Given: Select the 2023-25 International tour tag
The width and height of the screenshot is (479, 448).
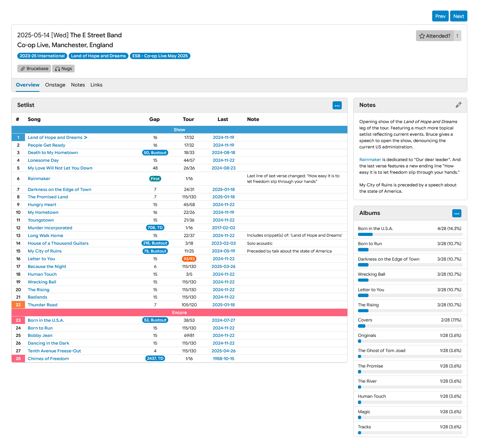Looking at the screenshot, I should click(42, 56).
